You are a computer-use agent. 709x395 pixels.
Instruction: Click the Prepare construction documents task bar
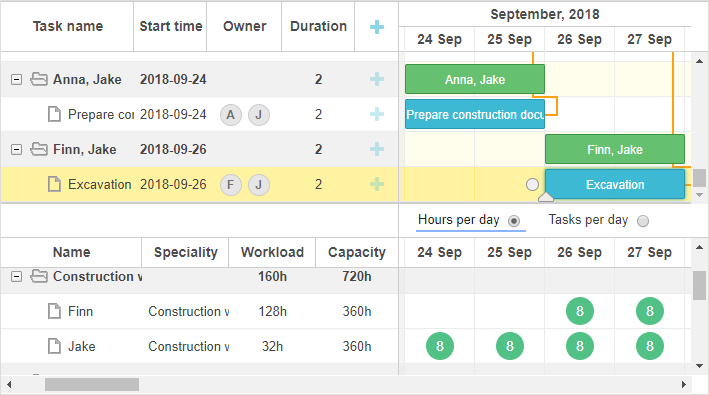[475, 114]
